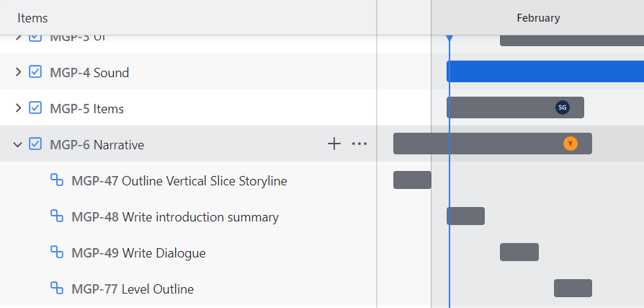Click the plus icon on MGP-6 Narrative
The height and width of the screenshot is (308, 644).
(334, 144)
